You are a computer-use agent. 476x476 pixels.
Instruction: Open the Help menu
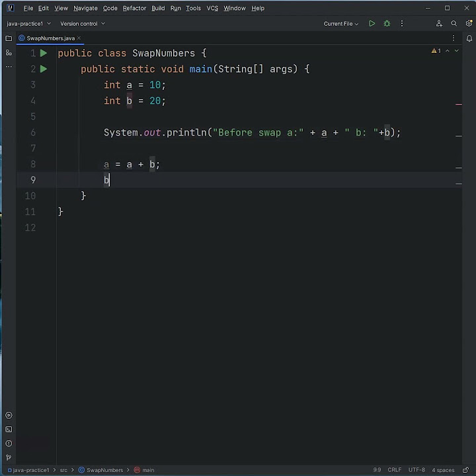[257, 8]
